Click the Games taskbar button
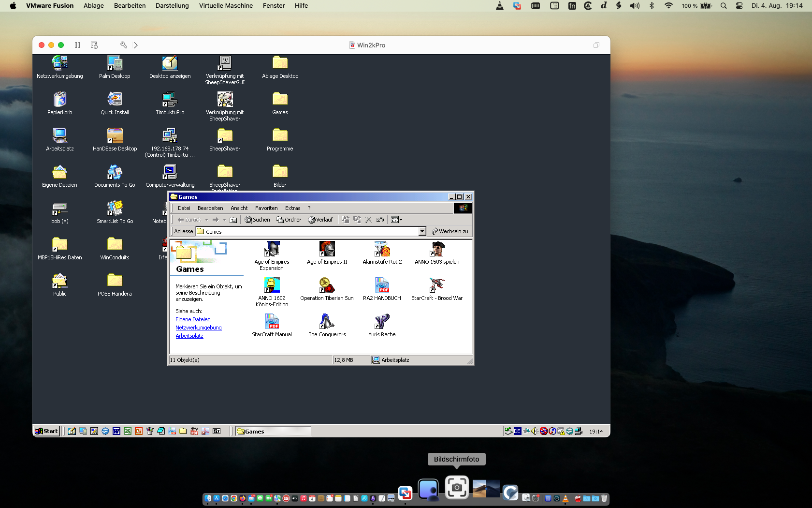The height and width of the screenshot is (508, 812). click(x=274, y=431)
